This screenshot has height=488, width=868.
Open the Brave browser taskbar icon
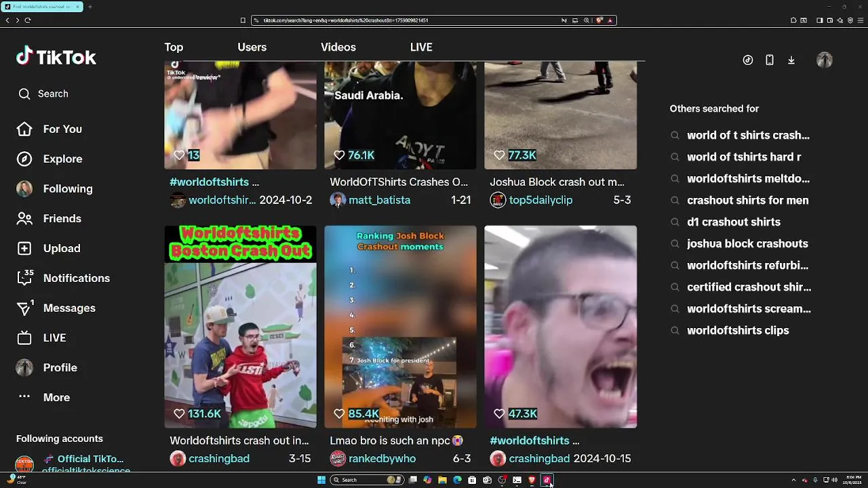pyautogui.click(x=532, y=480)
